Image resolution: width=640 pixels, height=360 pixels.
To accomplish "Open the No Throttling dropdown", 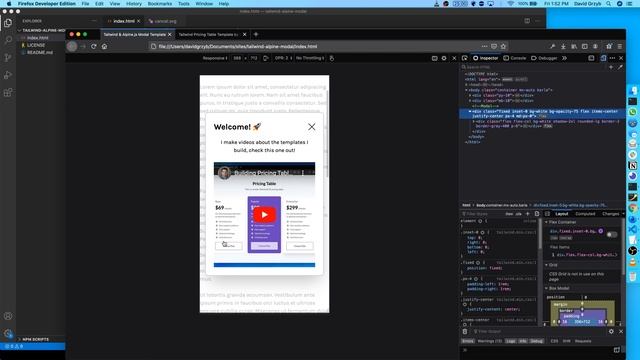I will (310, 58).
